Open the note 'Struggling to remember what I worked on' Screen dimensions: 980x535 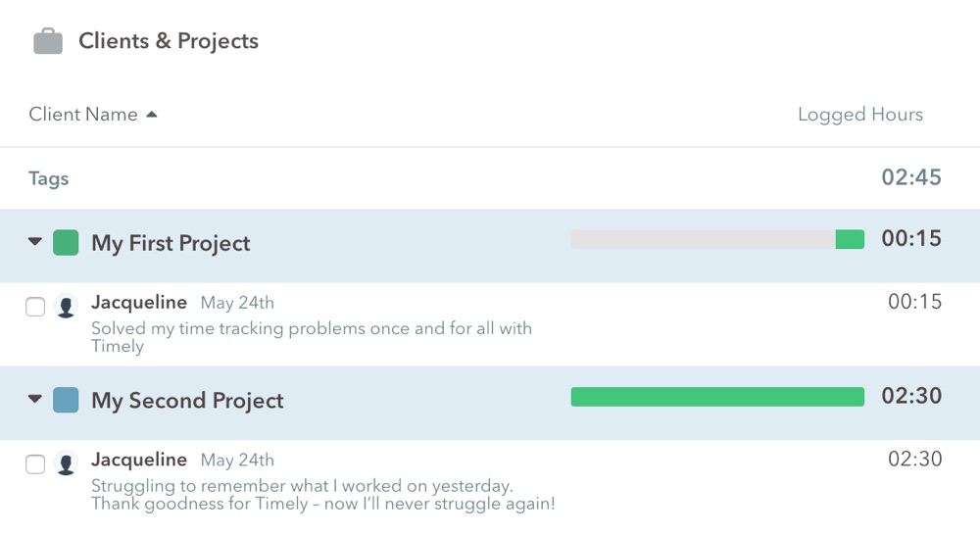323,495
